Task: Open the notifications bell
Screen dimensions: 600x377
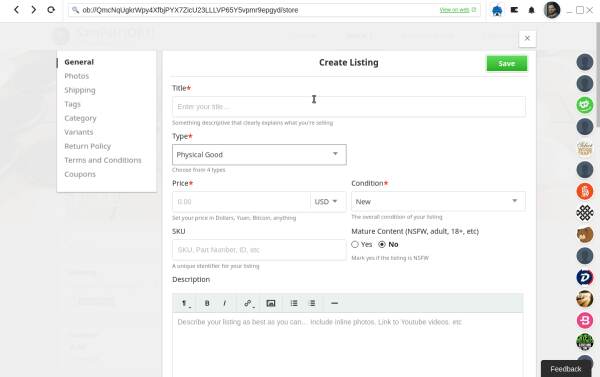Action: pyautogui.click(x=531, y=10)
